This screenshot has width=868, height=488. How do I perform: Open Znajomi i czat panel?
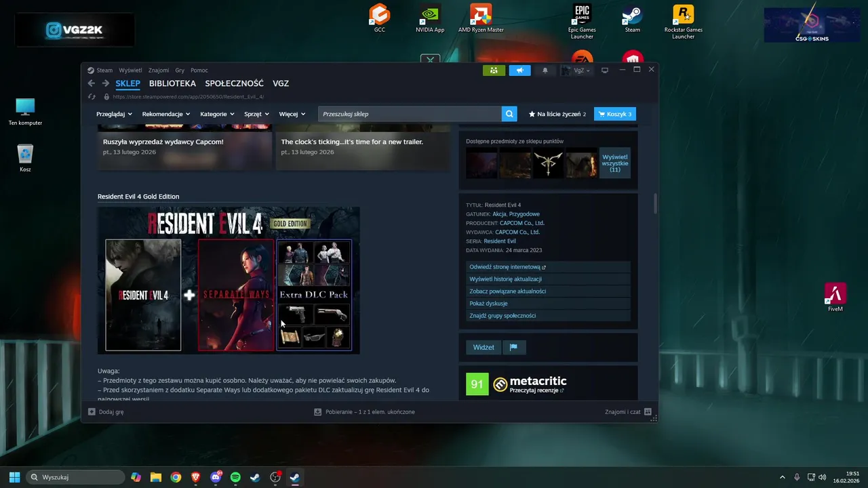629,411
